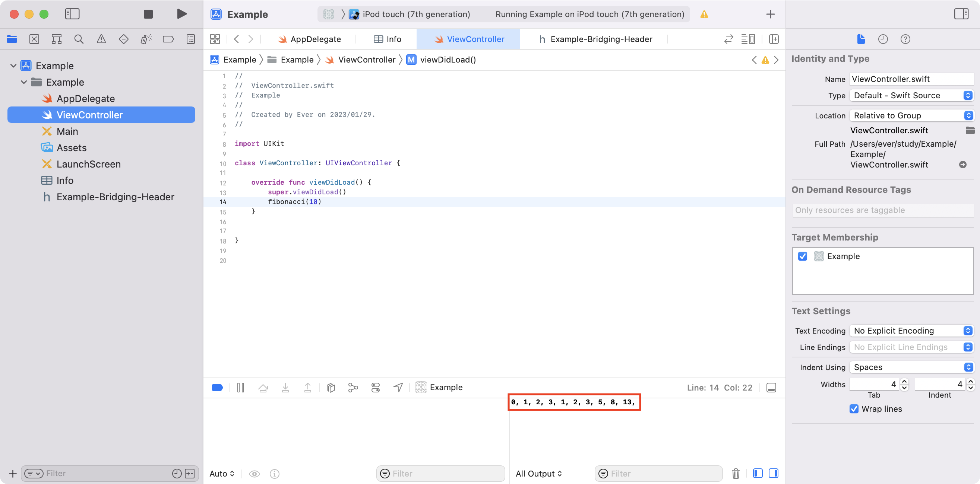Toggle Example target membership checkbox
This screenshot has height=484, width=980.
(x=803, y=256)
